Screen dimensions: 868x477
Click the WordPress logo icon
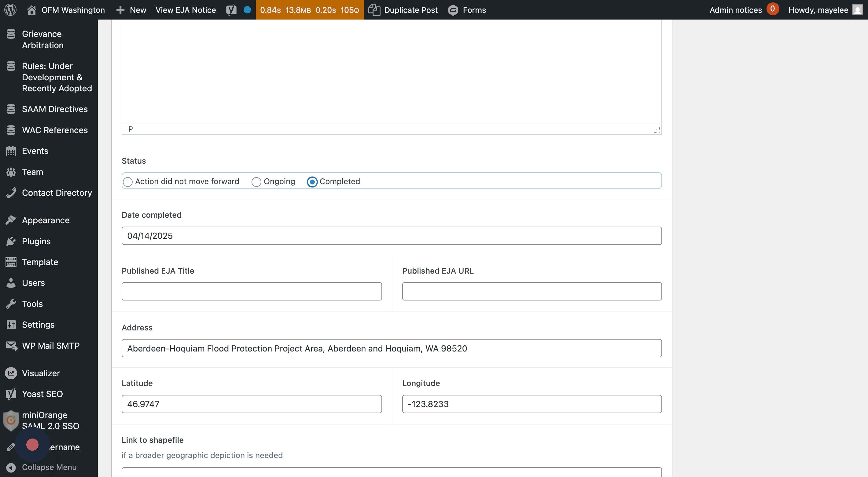click(10, 10)
